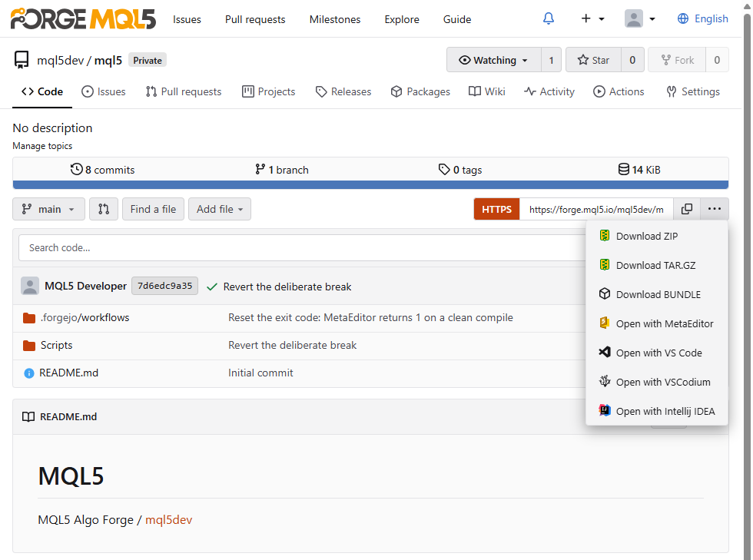
Task: Open the main branch selector
Action: pos(48,209)
